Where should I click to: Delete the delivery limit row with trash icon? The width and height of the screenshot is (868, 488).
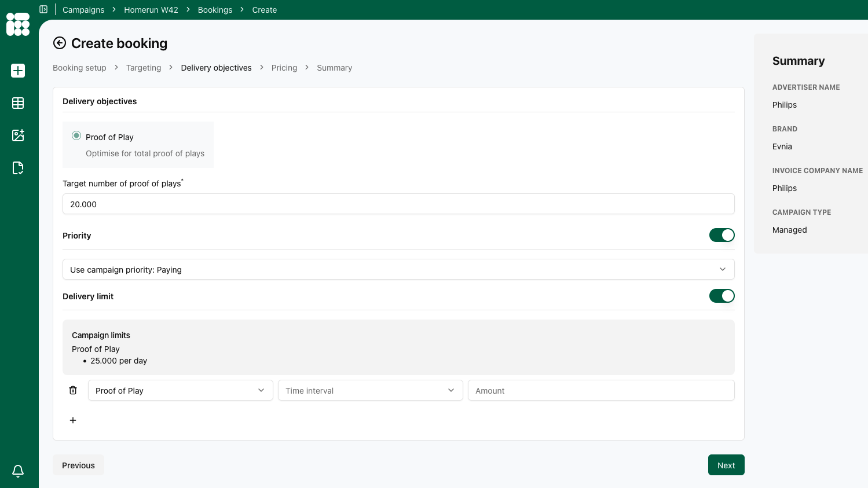point(73,390)
